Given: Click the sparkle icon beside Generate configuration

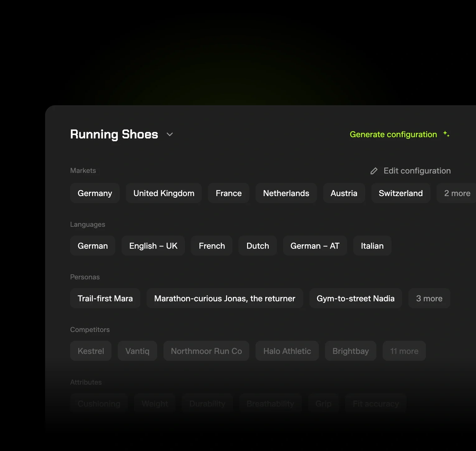Looking at the screenshot, I should (446, 134).
